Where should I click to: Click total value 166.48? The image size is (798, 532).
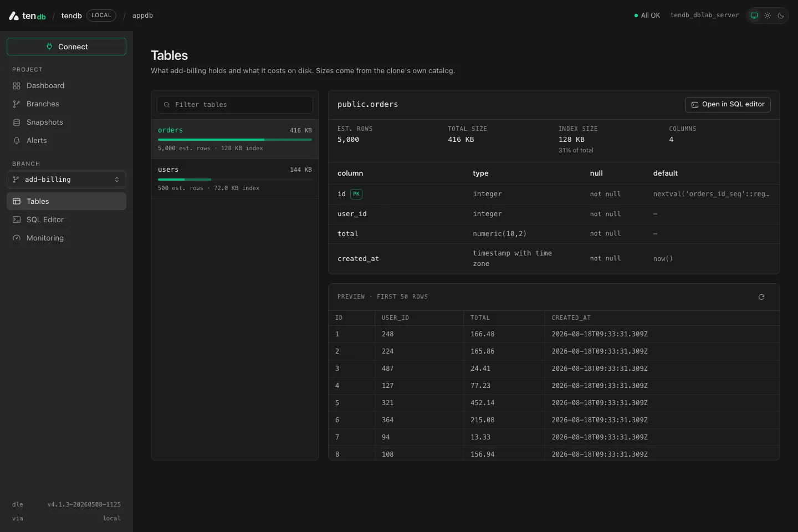(483, 334)
